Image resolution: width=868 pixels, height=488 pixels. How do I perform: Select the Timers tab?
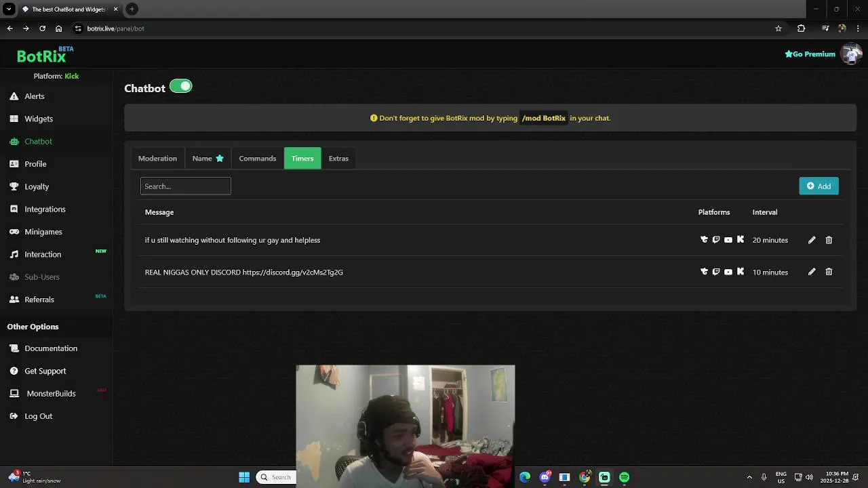point(302,159)
